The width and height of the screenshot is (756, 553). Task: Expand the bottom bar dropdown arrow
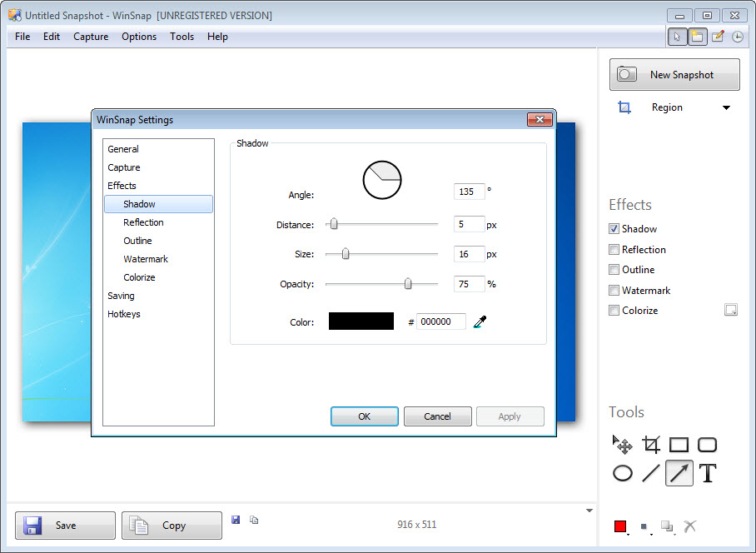(x=589, y=511)
